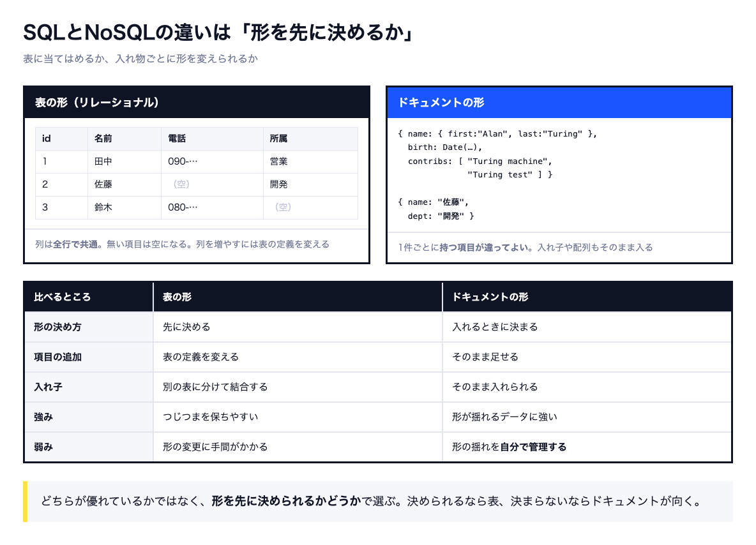Viewport: 756px width, 545px height.
Task: Click the phone cell 090-…
Action: click(212, 161)
